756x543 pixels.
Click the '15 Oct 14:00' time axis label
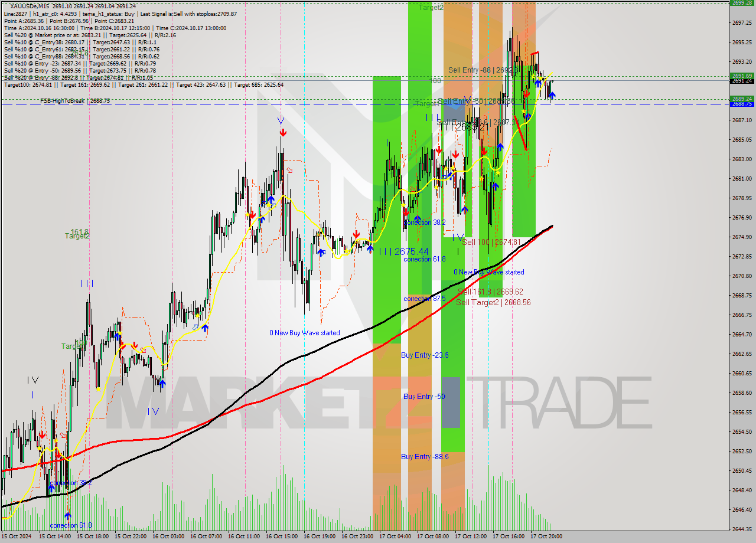54,537
